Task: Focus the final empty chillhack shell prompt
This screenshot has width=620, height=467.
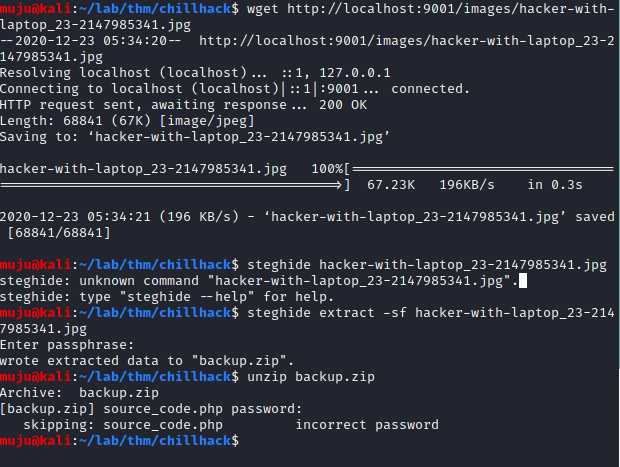Action: pos(119,441)
